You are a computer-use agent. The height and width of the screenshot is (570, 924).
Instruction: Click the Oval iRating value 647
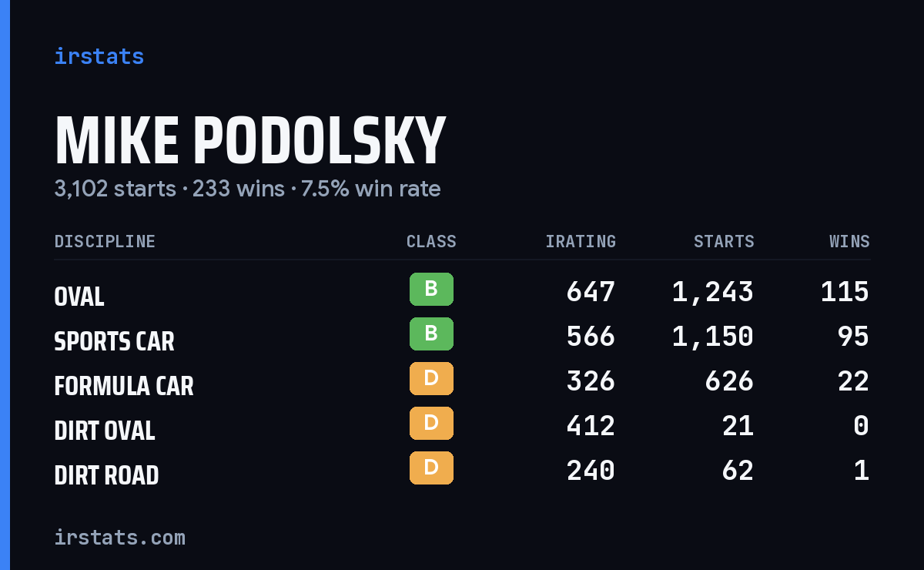pos(591,292)
